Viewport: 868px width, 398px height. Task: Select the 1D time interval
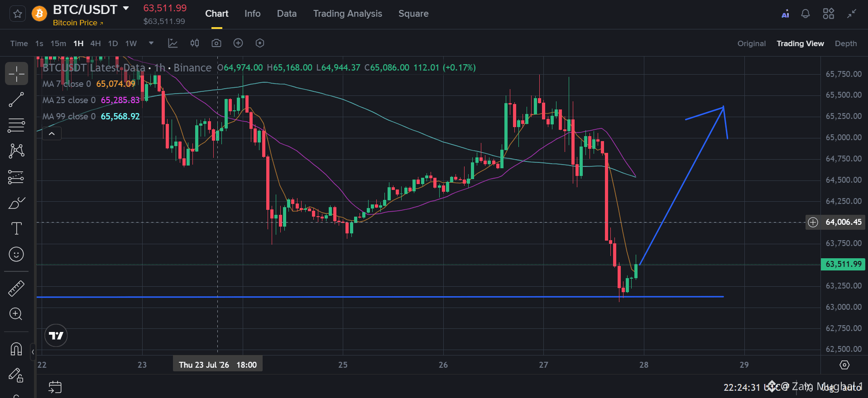(113, 43)
